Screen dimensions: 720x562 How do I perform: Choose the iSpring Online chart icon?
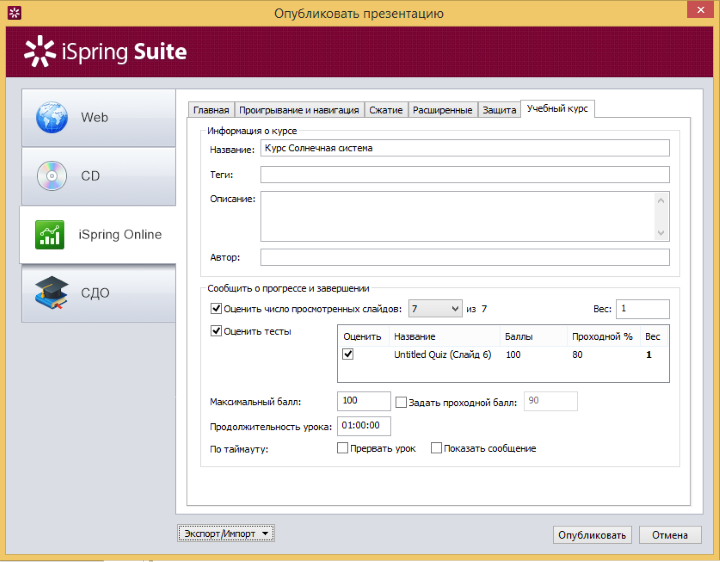click(x=50, y=235)
